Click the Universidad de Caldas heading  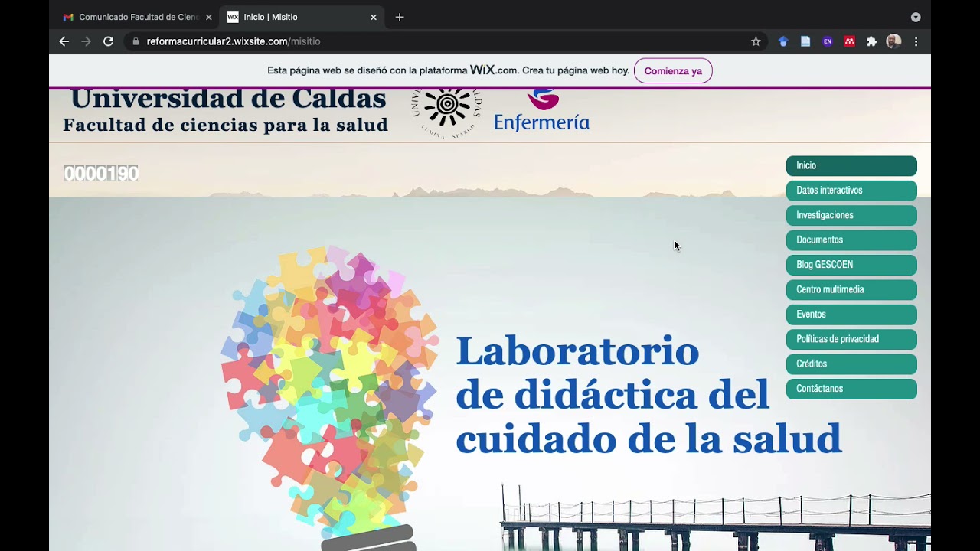(x=228, y=99)
